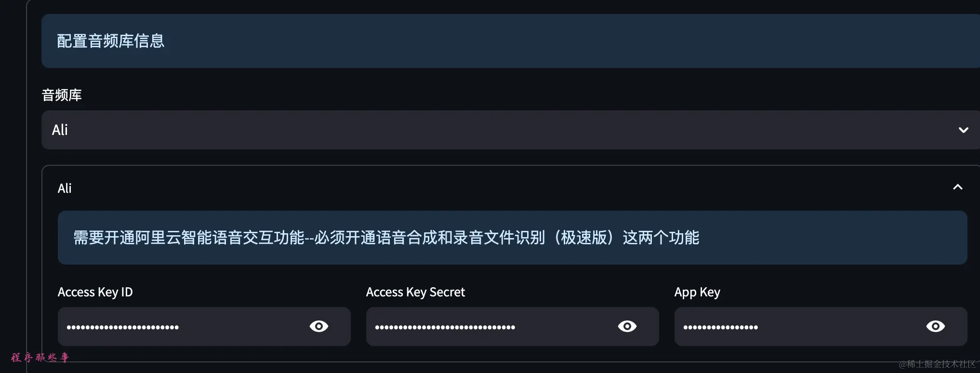Open the 音频库 select box showing Ali
Image resolution: width=980 pixels, height=373 pixels.
511,130
